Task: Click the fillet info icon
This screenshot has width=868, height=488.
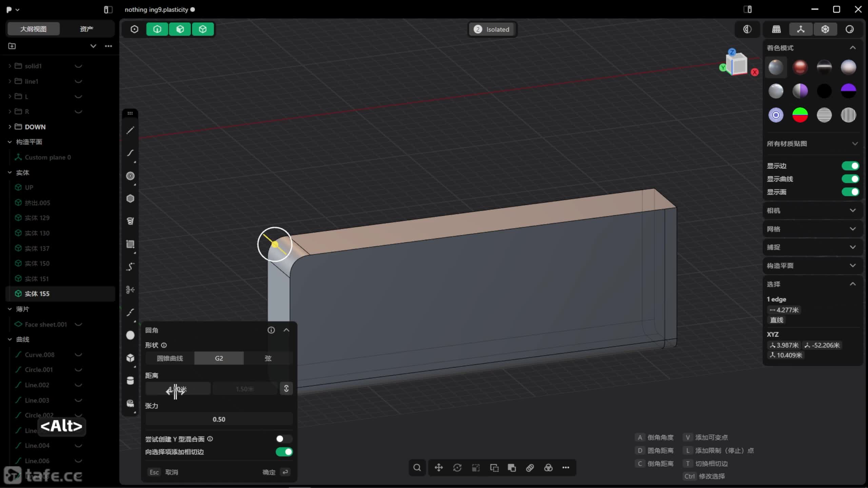Action: click(x=271, y=330)
